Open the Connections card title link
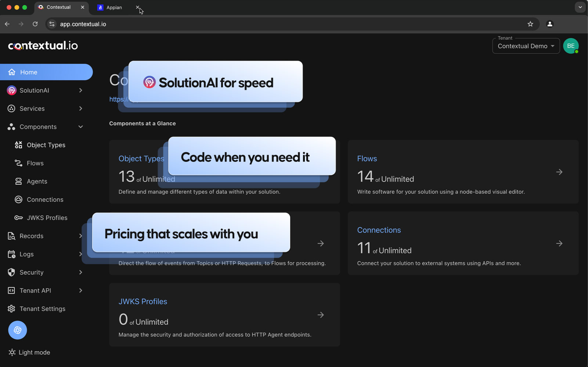The width and height of the screenshot is (588, 367). point(379,230)
